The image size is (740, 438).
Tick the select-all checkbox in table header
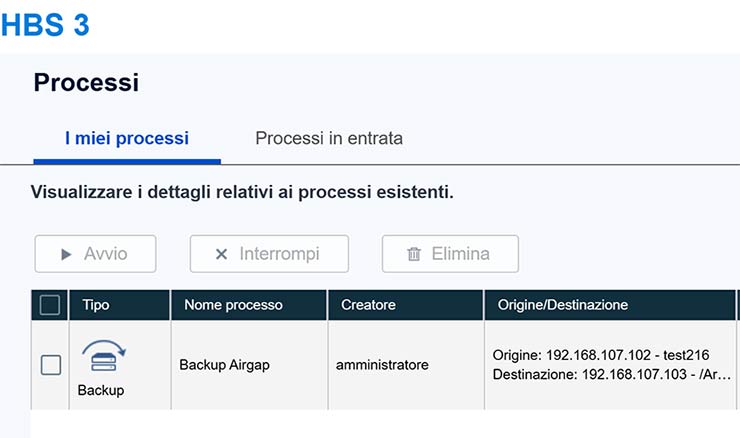pos(50,305)
